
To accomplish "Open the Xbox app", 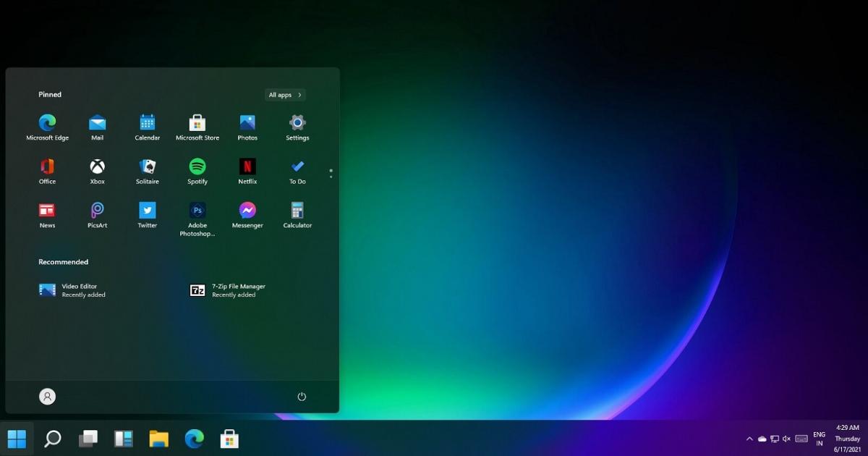I will pyautogui.click(x=97, y=166).
